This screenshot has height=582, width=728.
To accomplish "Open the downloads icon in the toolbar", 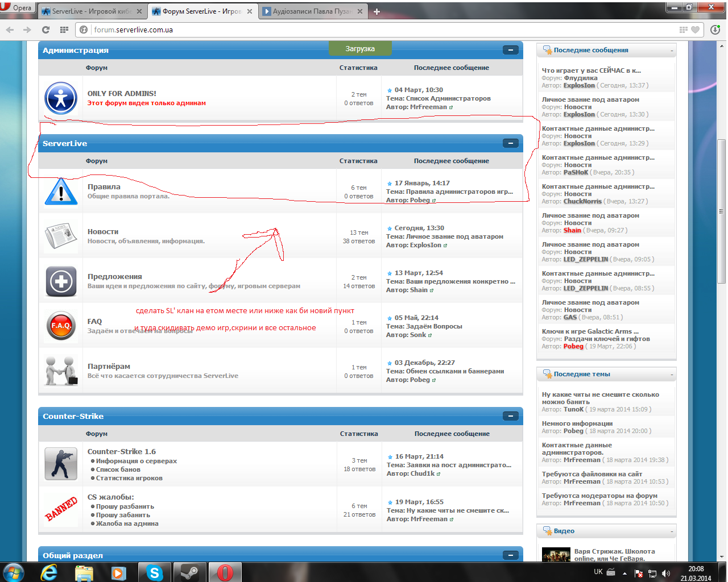I will tap(715, 30).
